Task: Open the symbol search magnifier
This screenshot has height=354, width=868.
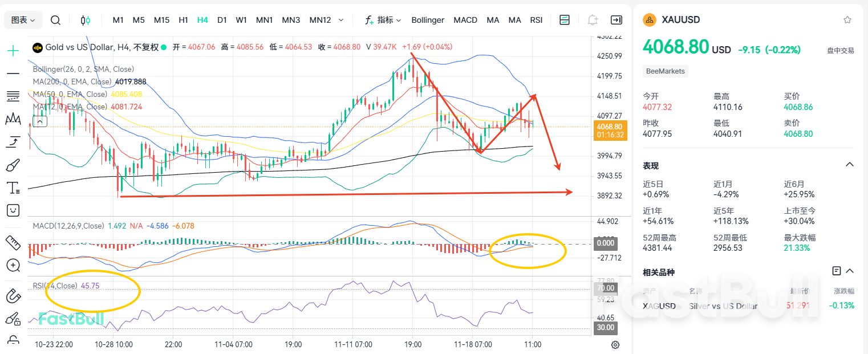Action: click(x=55, y=19)
